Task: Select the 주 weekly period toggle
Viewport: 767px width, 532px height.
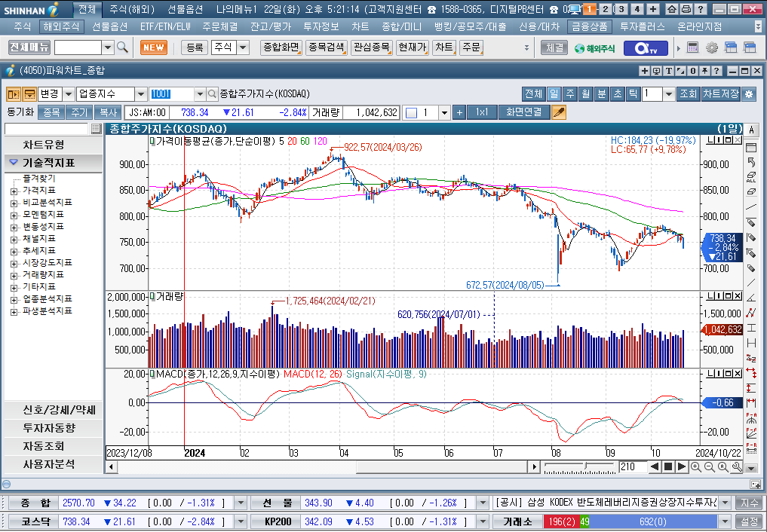Action: coord(570,93)
